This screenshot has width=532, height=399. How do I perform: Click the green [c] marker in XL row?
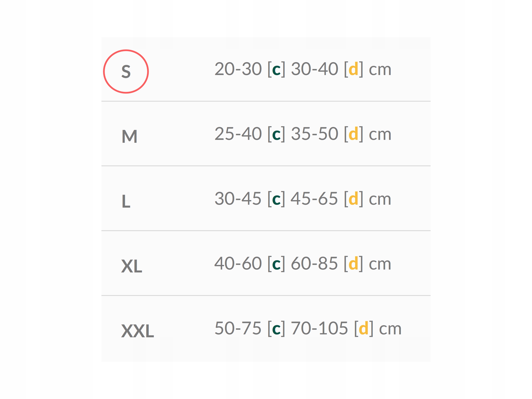coord(276,264)
